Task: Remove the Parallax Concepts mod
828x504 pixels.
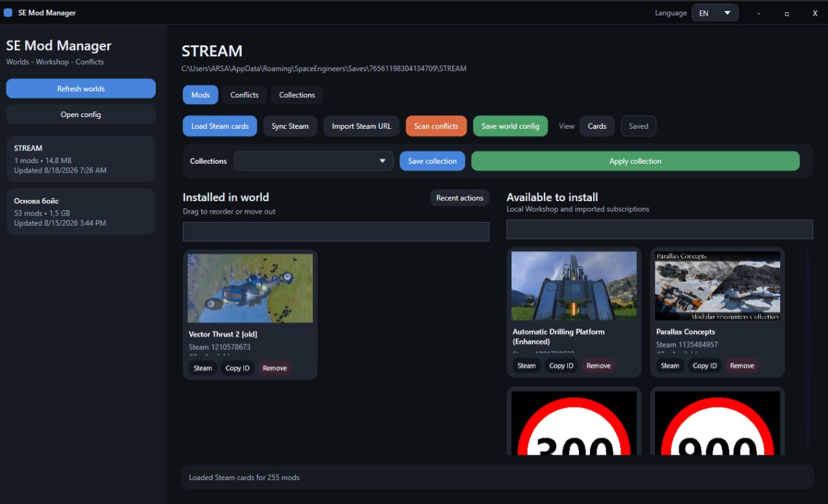Action: [742, 366]
